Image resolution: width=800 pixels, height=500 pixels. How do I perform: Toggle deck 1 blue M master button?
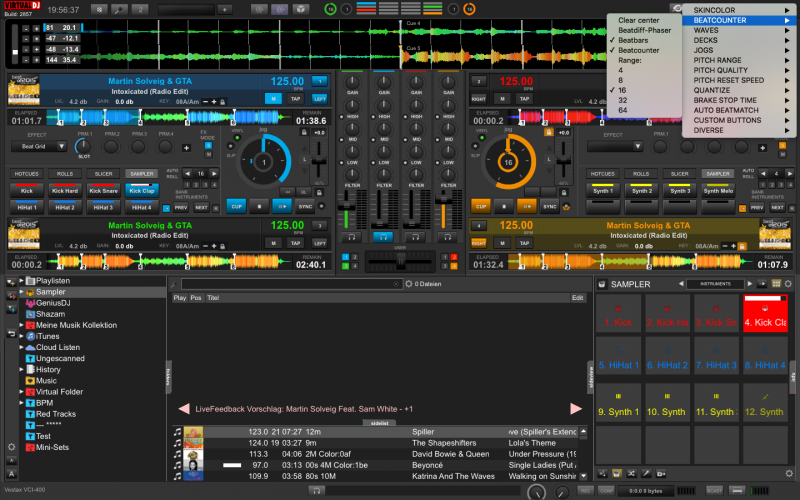273,98
